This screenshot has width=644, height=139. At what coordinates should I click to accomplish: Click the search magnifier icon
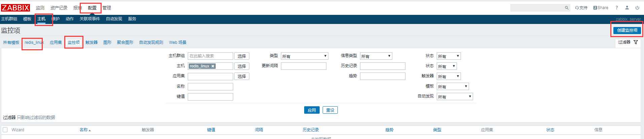[x=567, y=8]
